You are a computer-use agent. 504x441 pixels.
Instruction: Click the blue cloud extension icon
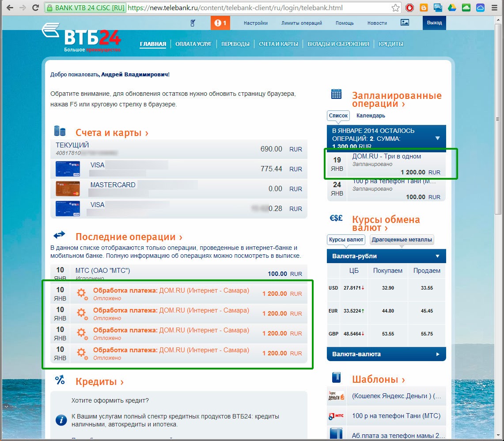480,8
